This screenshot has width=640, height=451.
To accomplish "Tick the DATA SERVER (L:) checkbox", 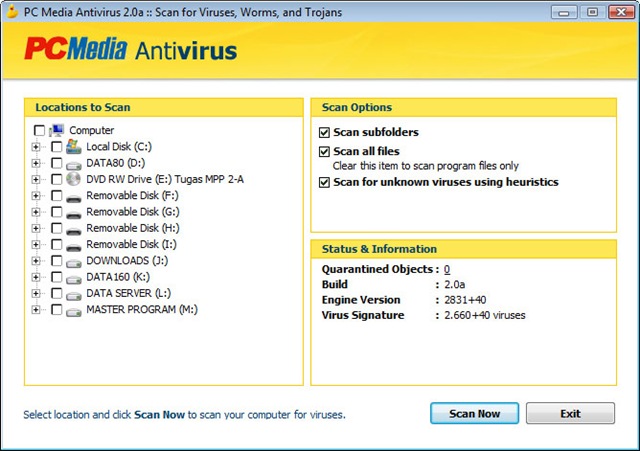I will point(56,294).
